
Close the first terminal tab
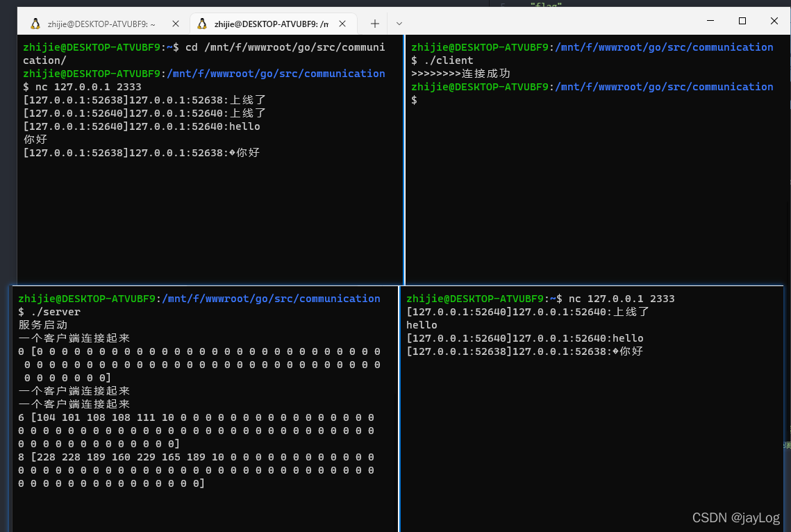click(x=176, y=24)
